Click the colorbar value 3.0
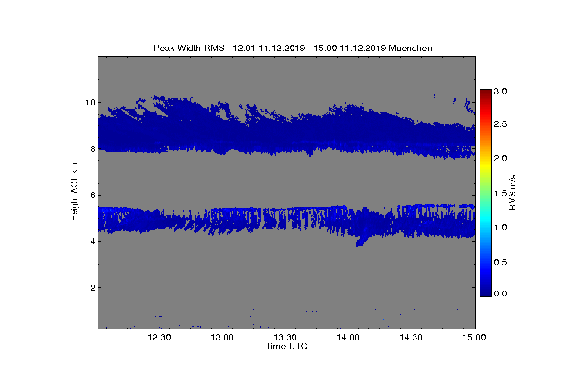The image size is (588, 392). pos(500,92)
